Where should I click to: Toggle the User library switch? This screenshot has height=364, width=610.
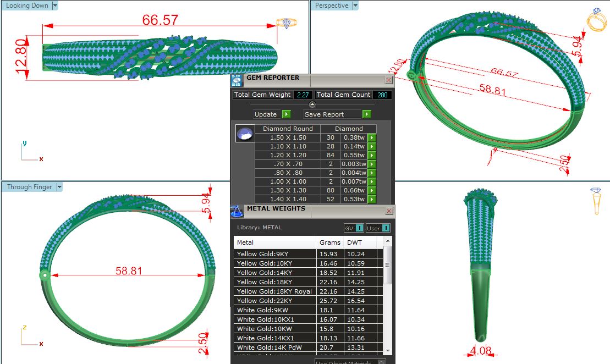pos(378,228)
